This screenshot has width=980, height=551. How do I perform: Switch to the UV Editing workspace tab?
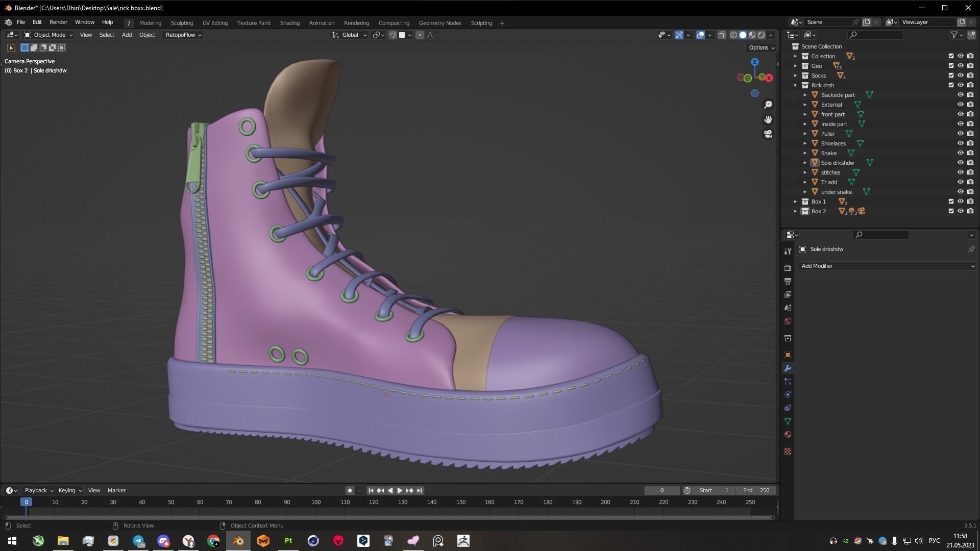pos(215,23)
